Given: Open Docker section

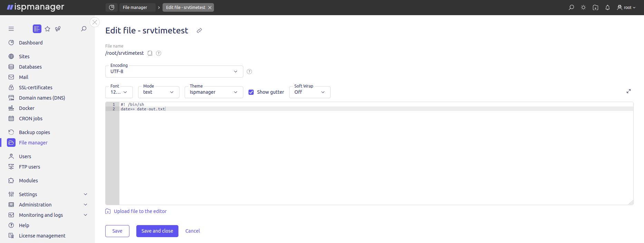Looking at the screenshot, I should point(27,108).
